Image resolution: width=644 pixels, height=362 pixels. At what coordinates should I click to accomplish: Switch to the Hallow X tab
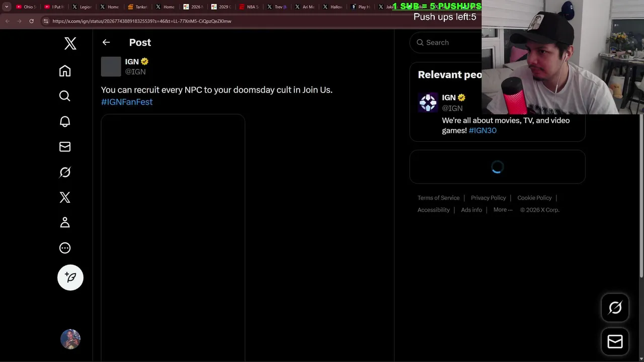(x=332, y=7)
